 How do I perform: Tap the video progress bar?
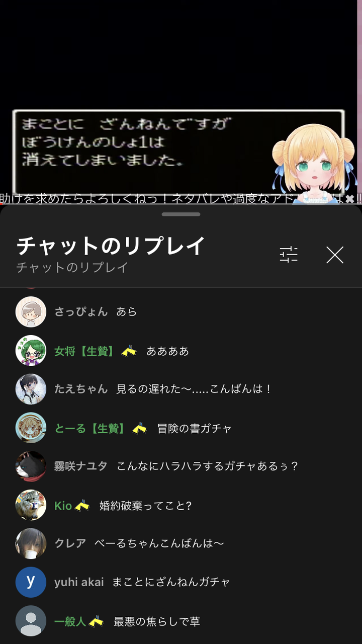[181, 204]
